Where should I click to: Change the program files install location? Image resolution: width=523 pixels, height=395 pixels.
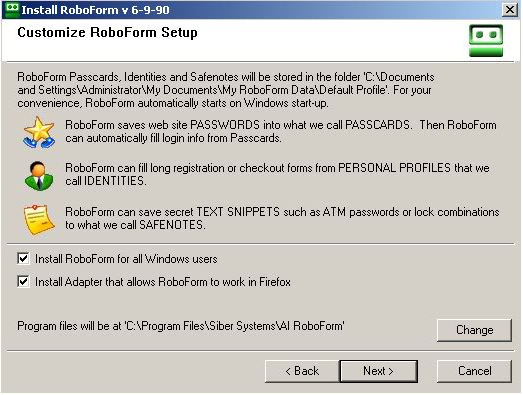[474, 330]
